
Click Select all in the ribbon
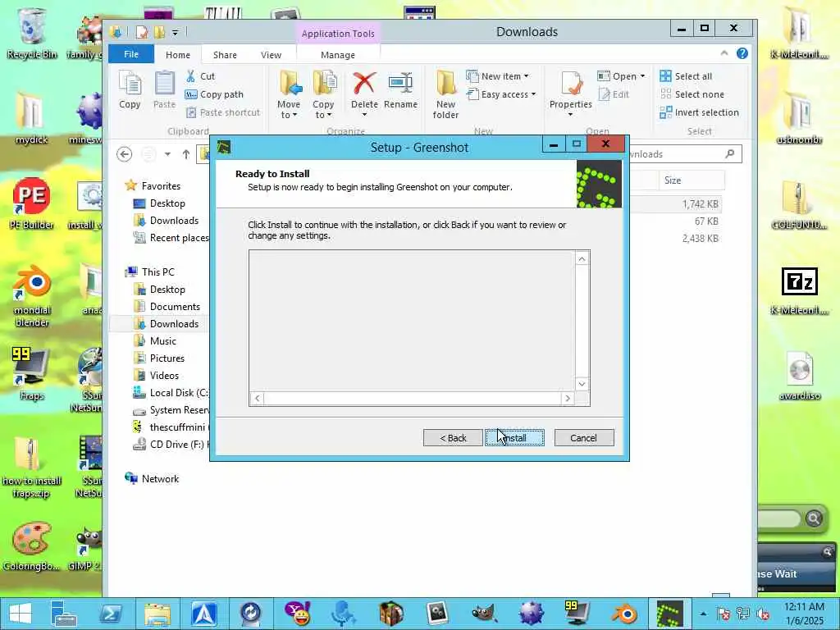point(687,76)
